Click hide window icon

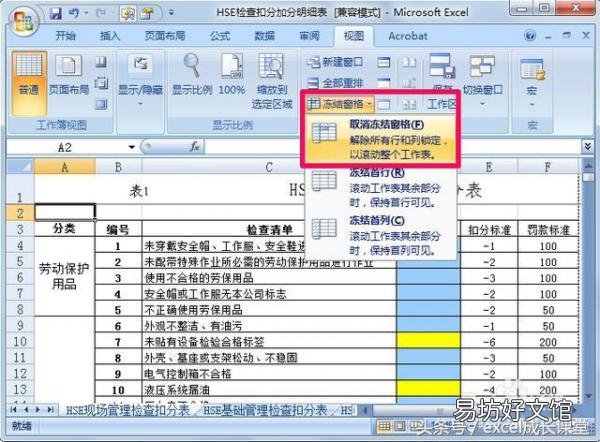coord(384,83)
